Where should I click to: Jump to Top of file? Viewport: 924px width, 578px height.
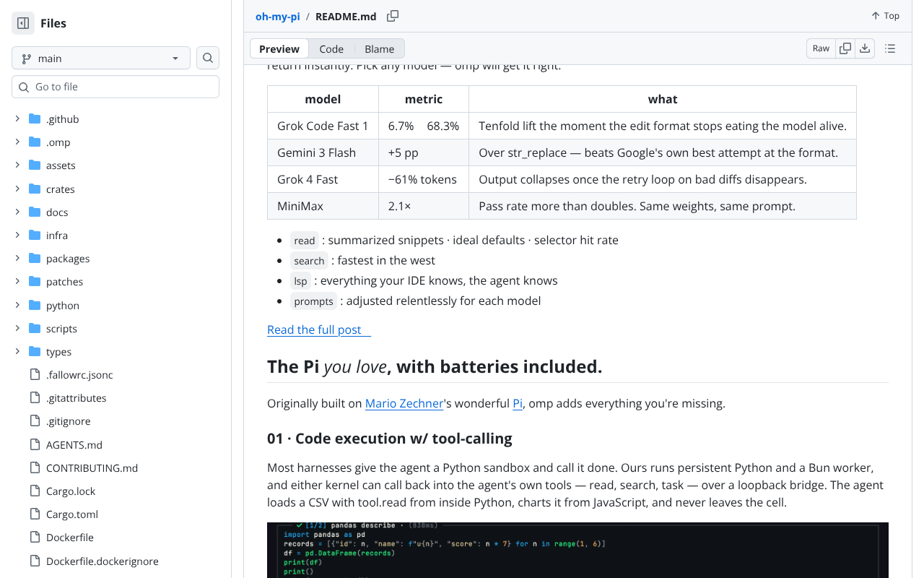click(x=885, y=16)
